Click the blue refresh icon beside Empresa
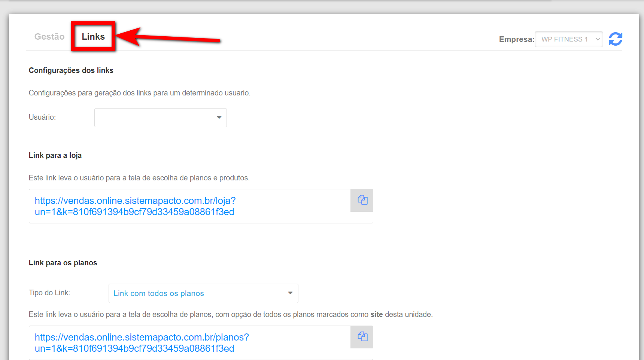Screen dimensions: 644x360 click(x=615, y=39)
